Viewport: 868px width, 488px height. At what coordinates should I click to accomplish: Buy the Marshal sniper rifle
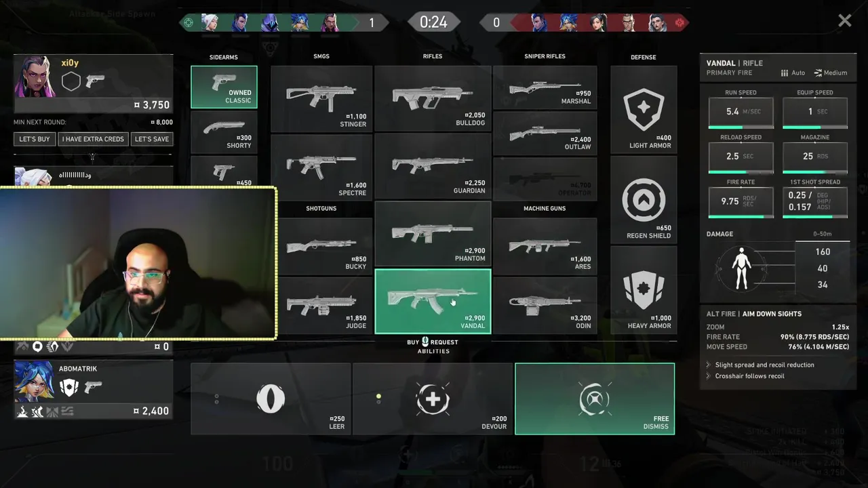tap(545, 87)
